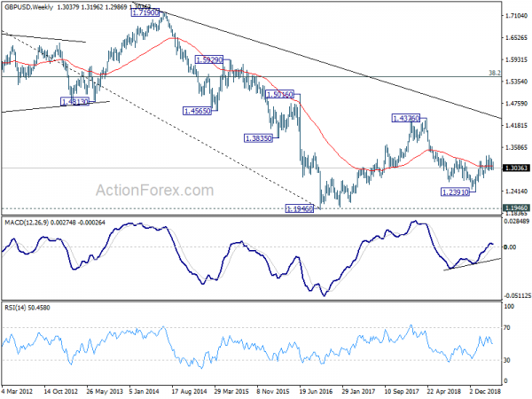The height and width of the screenshot is (399, 532).
Task: Click the 26 May 2013 date label
Action: click(103, 391)
